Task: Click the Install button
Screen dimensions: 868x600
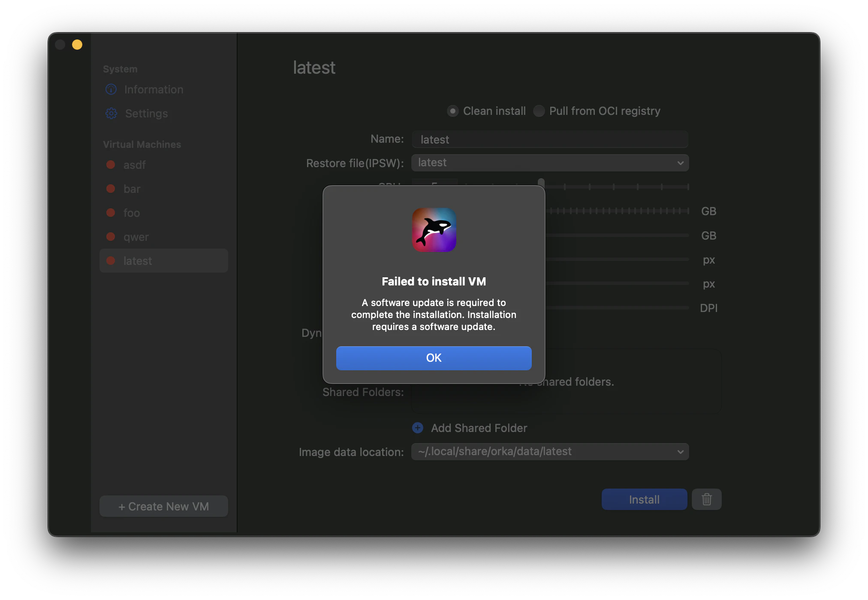Action: 644,499
